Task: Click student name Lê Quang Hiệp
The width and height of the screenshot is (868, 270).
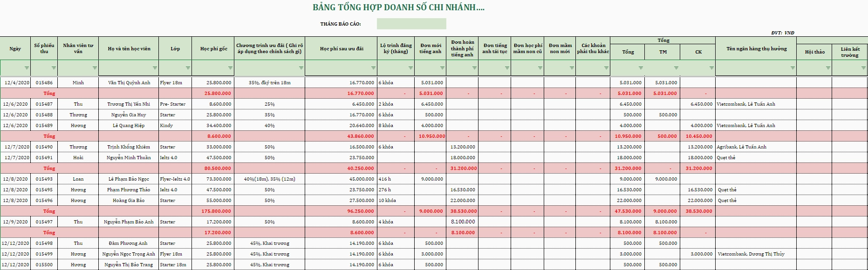Action: (129, 125)
